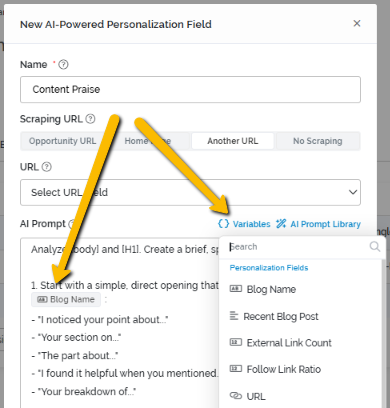Select Opportunity URL scraping option
Image resolution: width=390 pixels, height=408 pixels.
pyautogui.click(x=63, y=141)
